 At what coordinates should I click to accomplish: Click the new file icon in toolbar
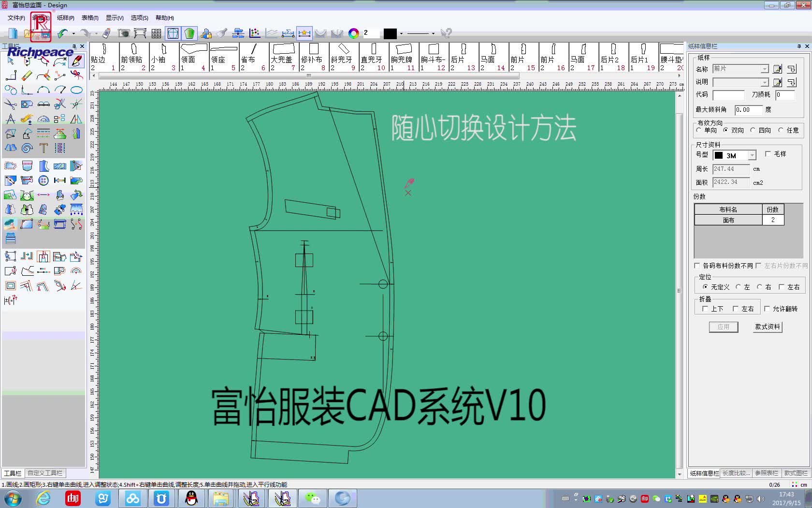[13, 33]
